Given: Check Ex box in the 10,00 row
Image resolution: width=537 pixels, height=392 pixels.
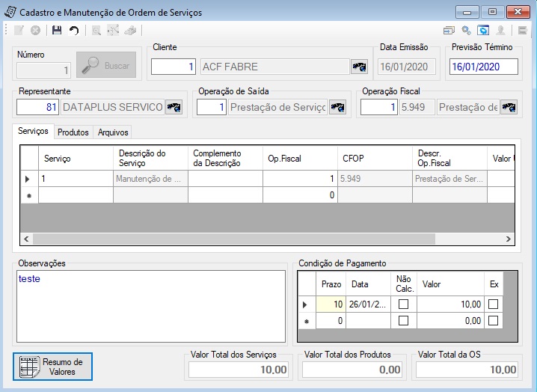Looking at the screenshot, I should point(493,304).
